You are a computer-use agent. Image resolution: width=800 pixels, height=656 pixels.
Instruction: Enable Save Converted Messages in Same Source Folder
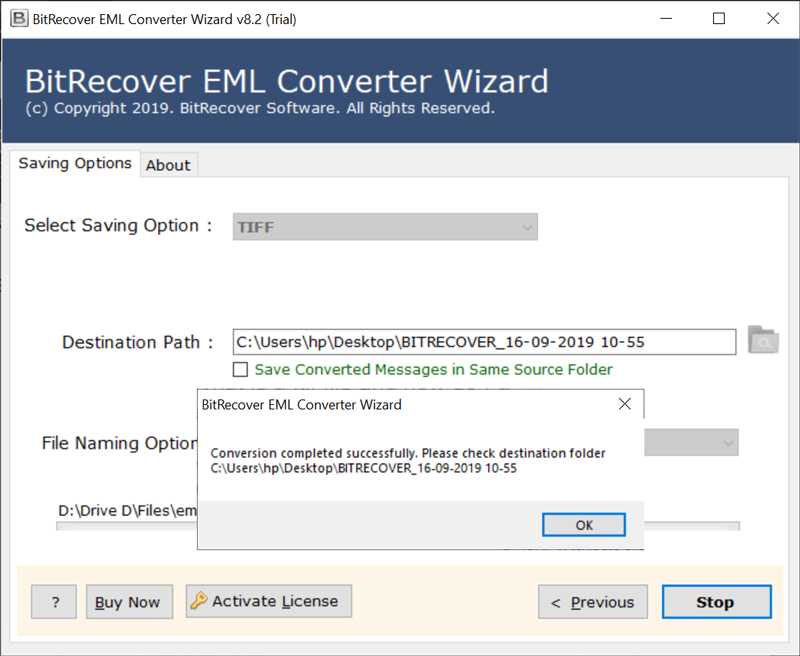click(x=240, y=369)
